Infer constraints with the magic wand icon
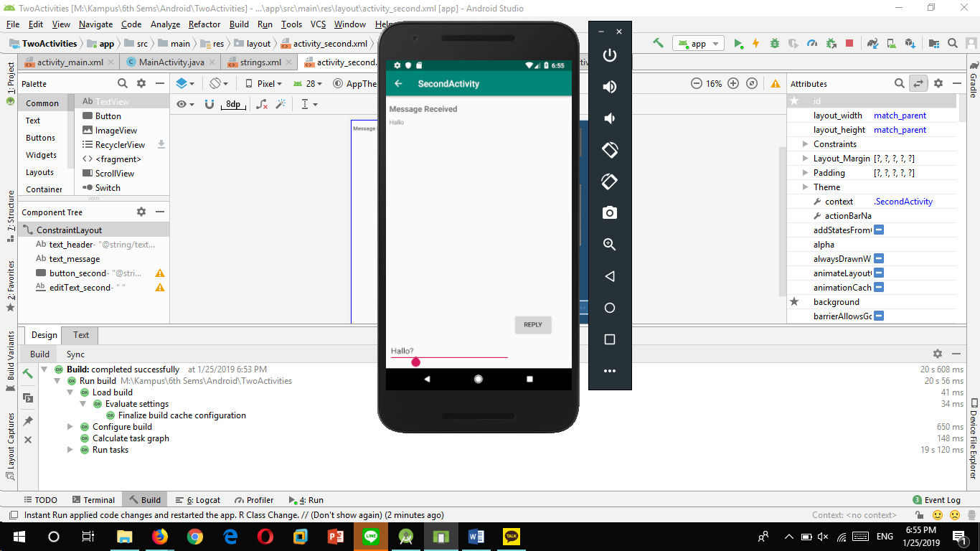Image resolution: width=980 pixels, height=551 pixels. 281,105
